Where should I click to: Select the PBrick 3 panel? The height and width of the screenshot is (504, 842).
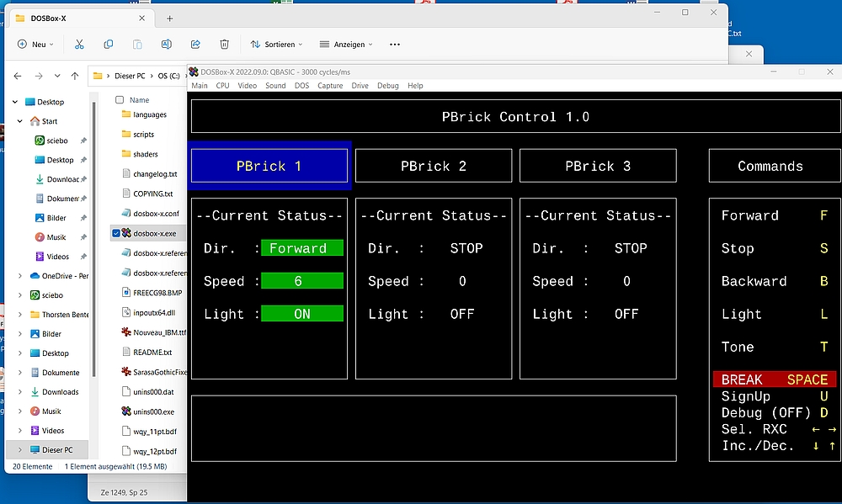point(598,166)
